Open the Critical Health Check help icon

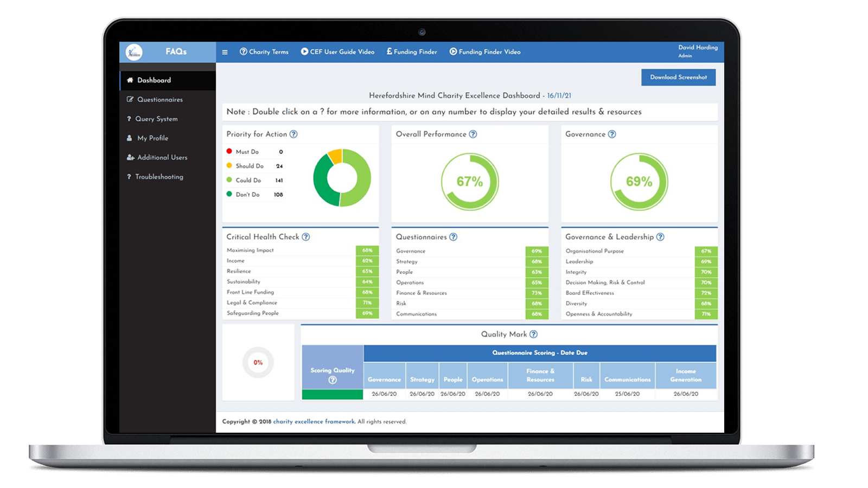tap(306, 237)
